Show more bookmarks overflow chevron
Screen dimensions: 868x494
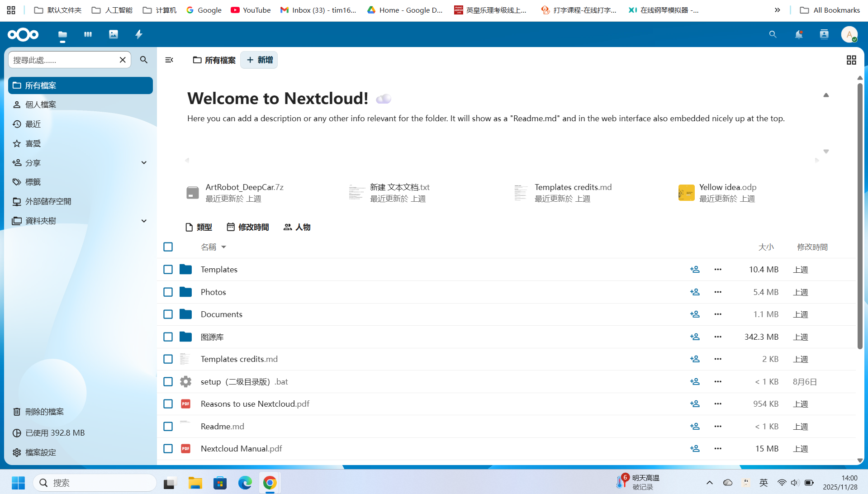point(777,10)
